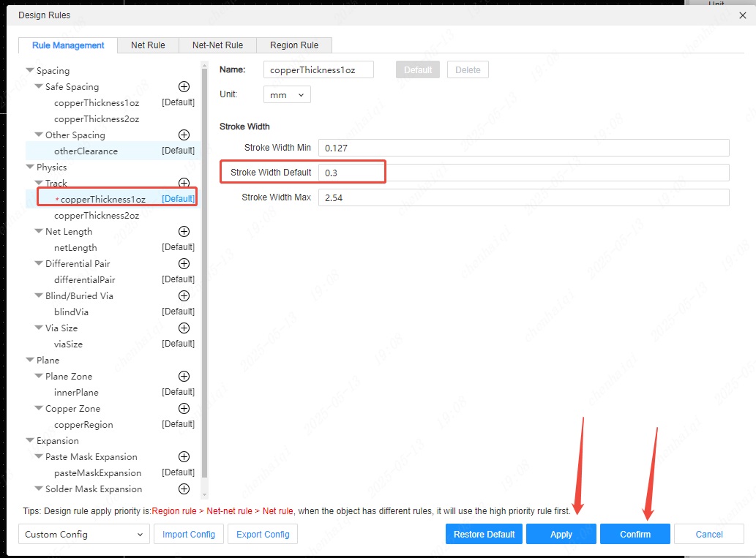Add new Differential Pair rule
The image size is (756, 558).
coord(184,264)
